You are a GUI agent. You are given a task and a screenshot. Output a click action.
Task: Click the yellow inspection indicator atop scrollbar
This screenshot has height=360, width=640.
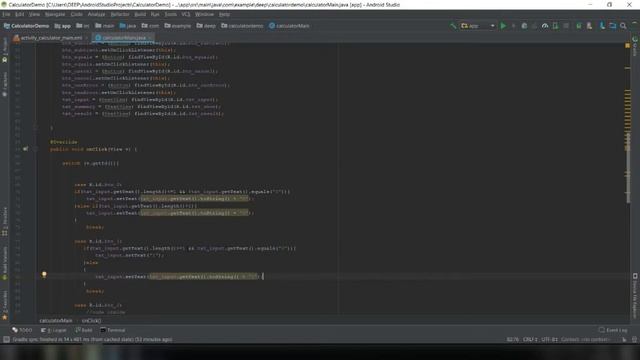(628, 46)
